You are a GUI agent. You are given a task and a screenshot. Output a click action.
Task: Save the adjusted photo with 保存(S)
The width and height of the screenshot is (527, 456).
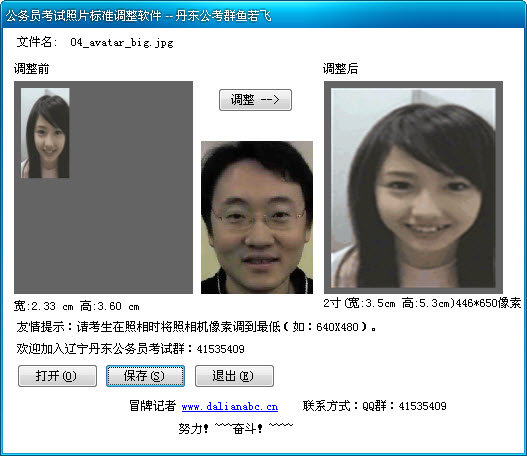point(145,376)
